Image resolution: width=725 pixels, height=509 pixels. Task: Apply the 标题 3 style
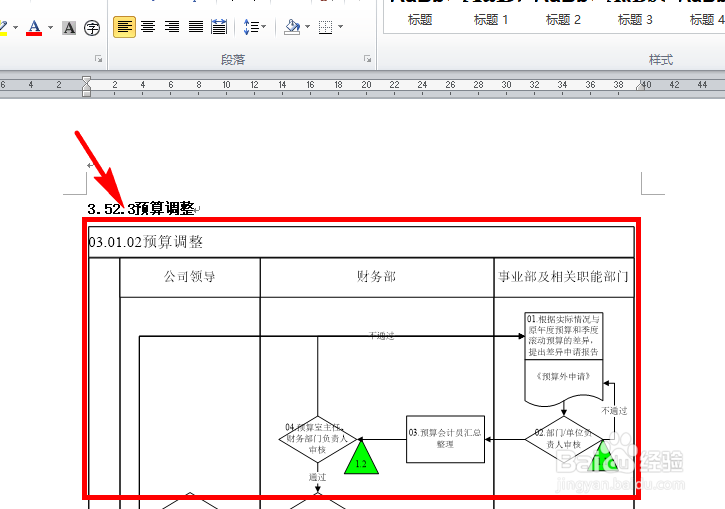click(x=635, y=20)
